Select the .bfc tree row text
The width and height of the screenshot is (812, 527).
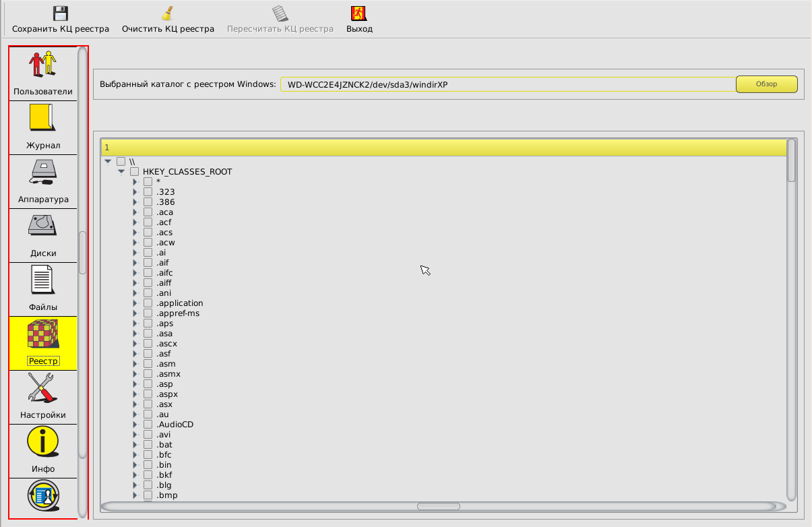[x=164, y=455]
